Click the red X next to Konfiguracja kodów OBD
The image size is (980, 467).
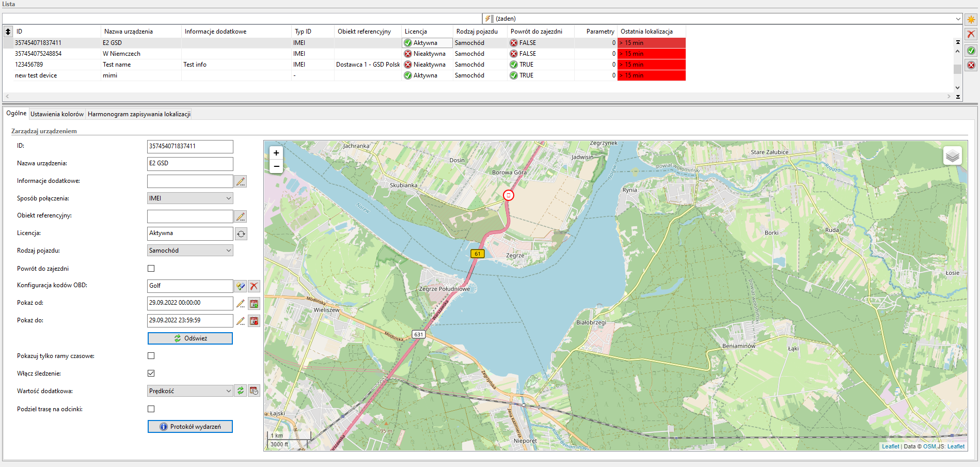(x=254, y=286)
